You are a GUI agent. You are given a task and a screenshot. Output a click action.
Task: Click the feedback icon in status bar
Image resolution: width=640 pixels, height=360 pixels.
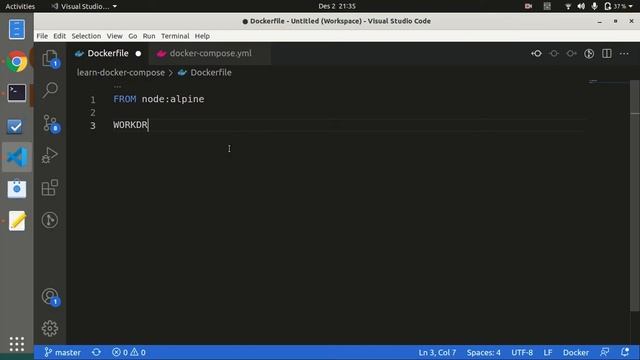tap(604, 352)
